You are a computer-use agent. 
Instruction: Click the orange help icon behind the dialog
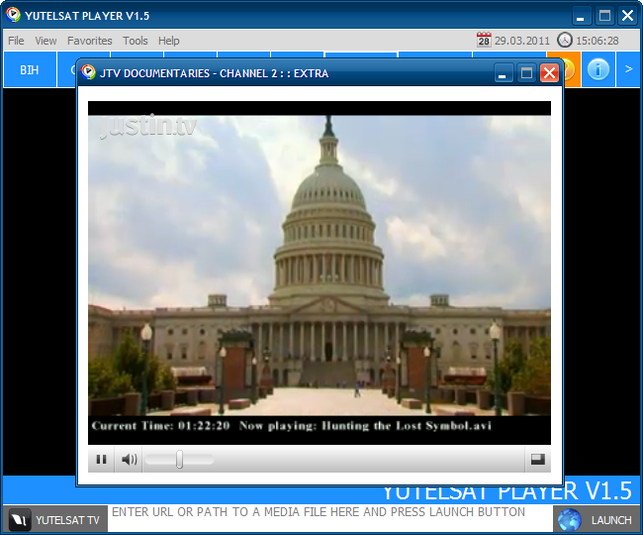tap(571, 69)
